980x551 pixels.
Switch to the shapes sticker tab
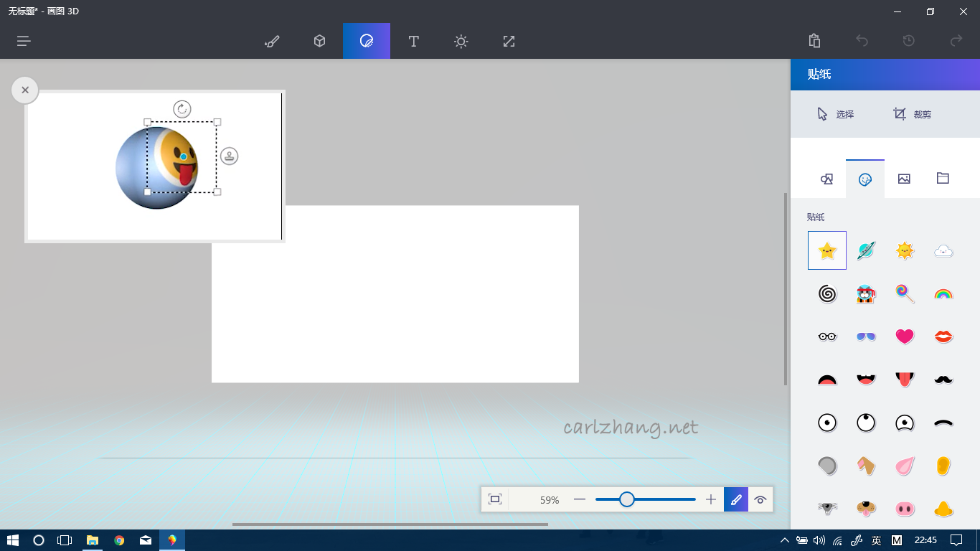click(827, 178)
